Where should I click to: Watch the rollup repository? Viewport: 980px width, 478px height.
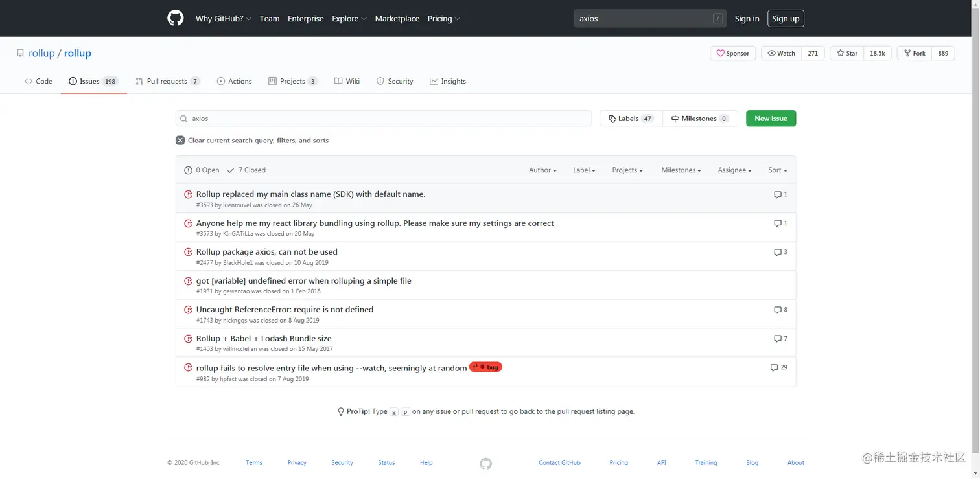(x=781, y=53)
